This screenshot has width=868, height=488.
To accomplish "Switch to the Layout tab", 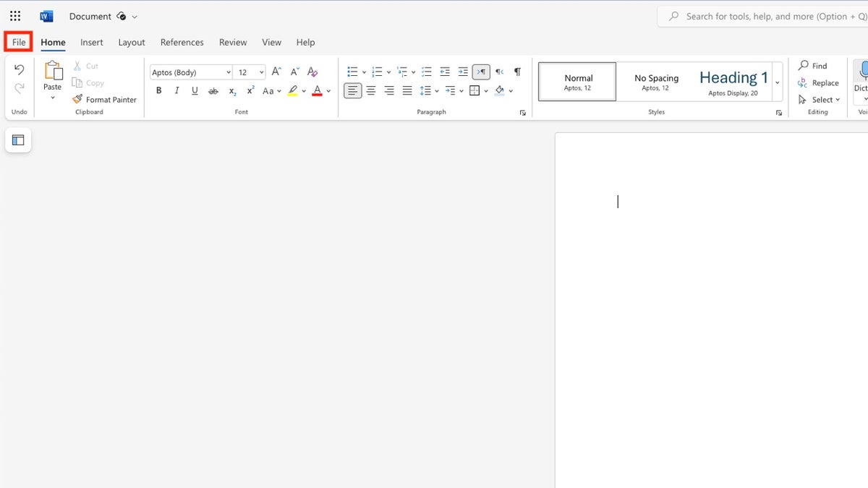I will click(132, 42).
